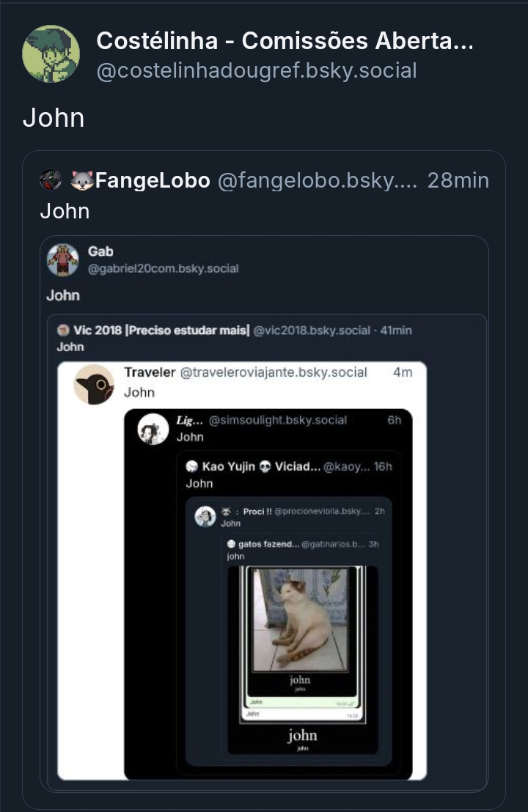Open the cat photo thumbnail
The width and height of the screenshot is (528, 812).
(x=300, y=619)
